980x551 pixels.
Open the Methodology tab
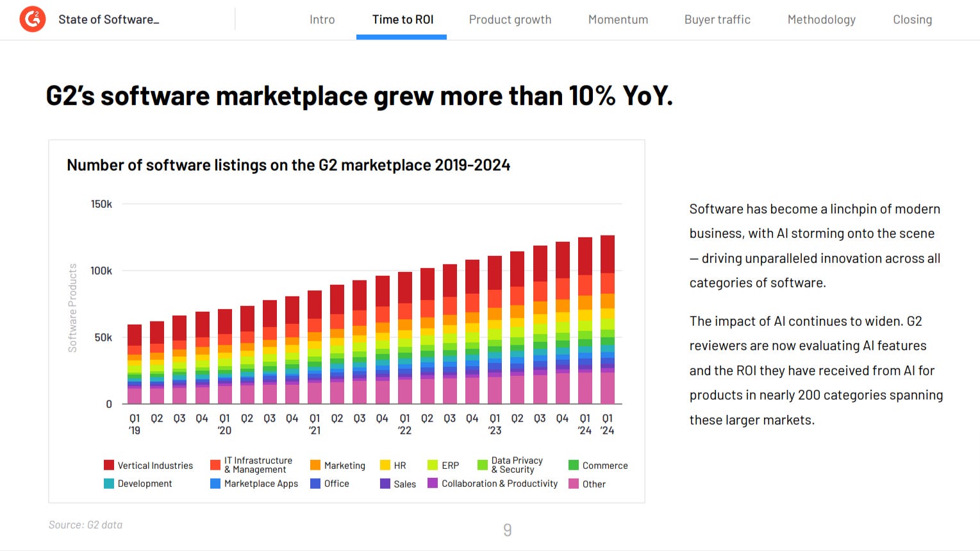click(821, 20)
